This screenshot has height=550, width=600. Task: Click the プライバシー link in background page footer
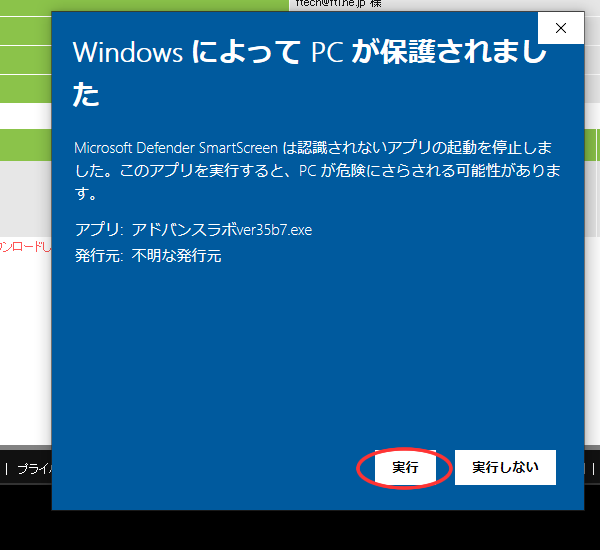point(34,469)
